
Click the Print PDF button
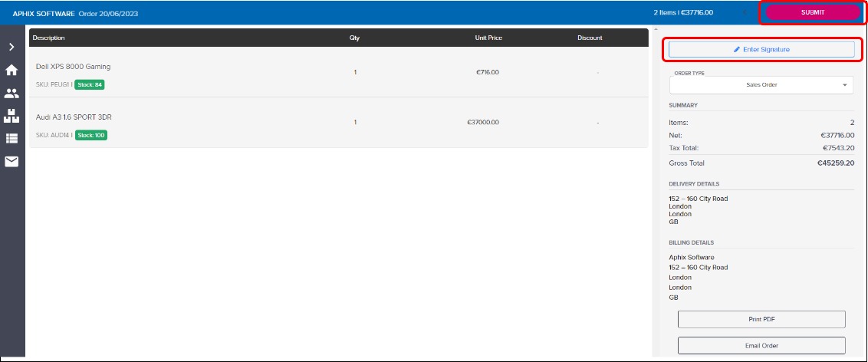click(761, 319)
